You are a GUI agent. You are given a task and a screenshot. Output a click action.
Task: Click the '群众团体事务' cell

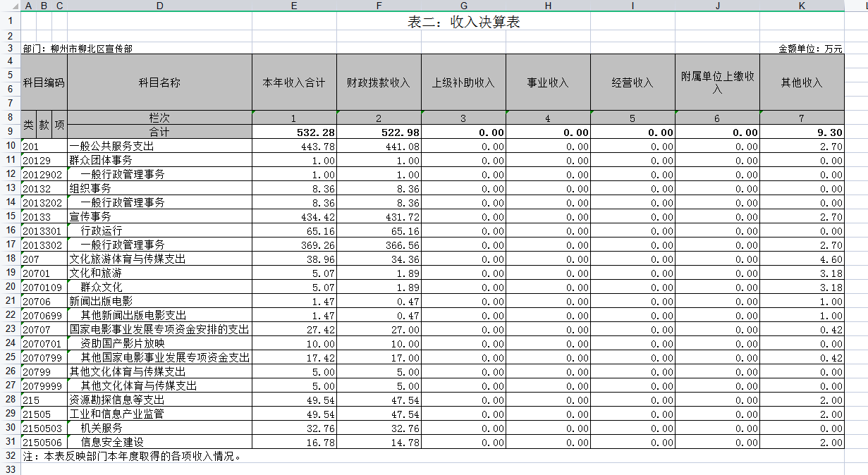coord(159,160)
